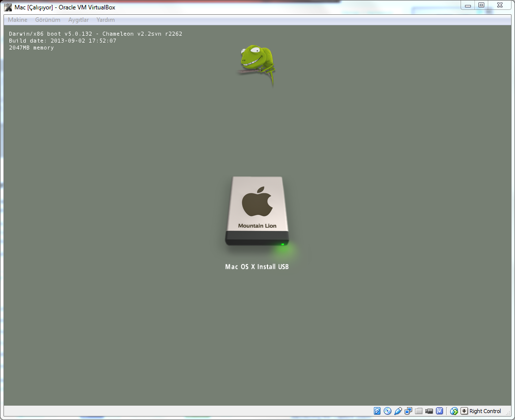Open the Yardım menu
This screenshot has height=420, width=515.
[x=105, y=20]
